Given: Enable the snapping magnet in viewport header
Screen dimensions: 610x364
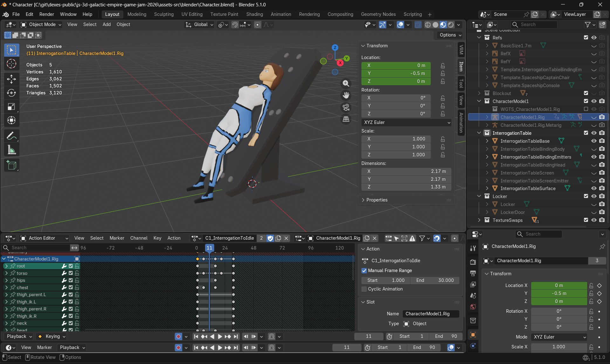Looking at the screenshot, I should pos(235,24).
